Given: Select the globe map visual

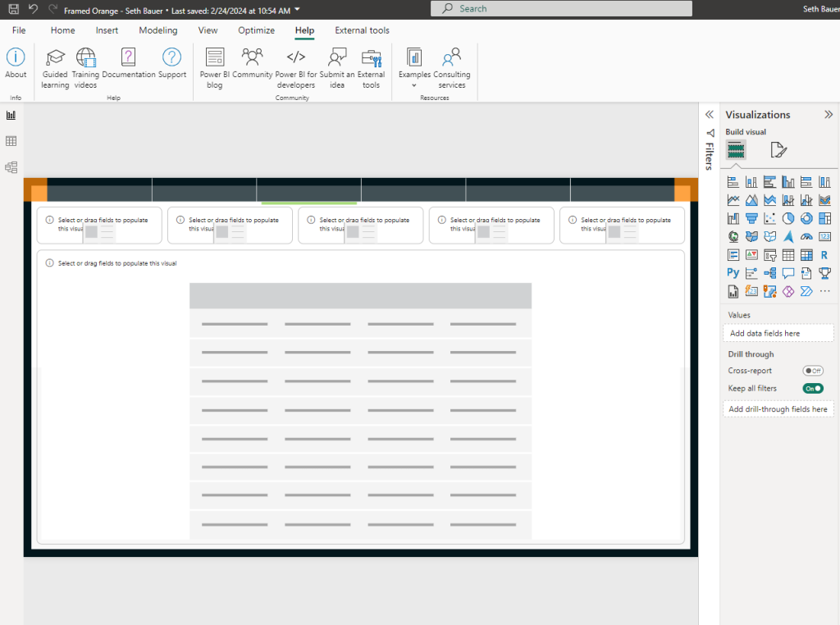Looking at the screenshot, I should 733,237.
